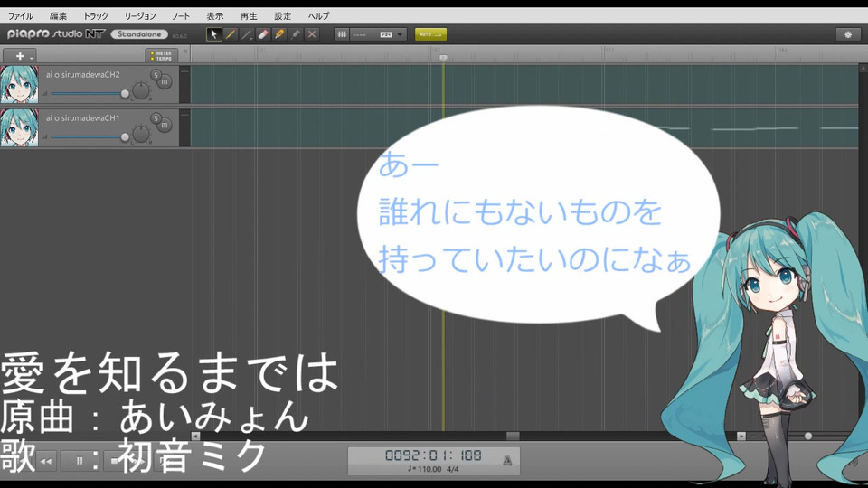868x488 pixels.
Task: Open the トラック menu
Action: coord(96,16)
